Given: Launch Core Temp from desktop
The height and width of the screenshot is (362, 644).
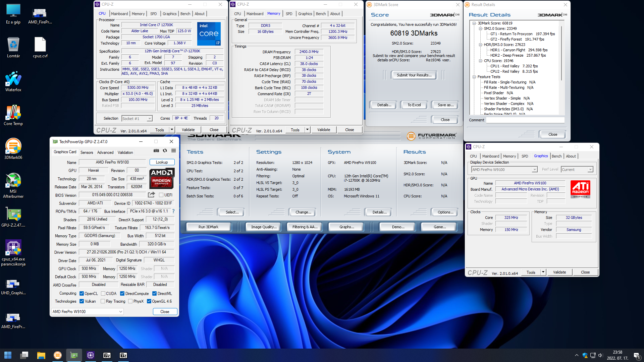Looking at the screenshot, I should click(x=13, y=115).
